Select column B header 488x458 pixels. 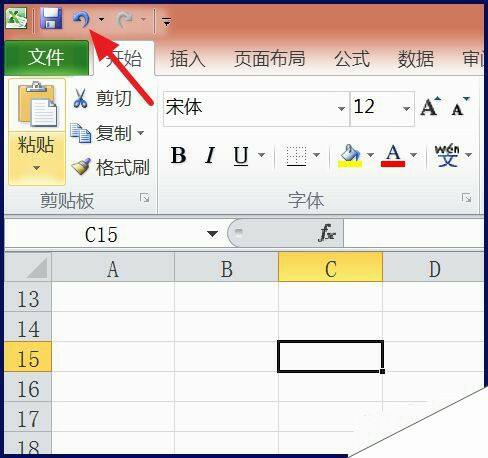point(226,268)
